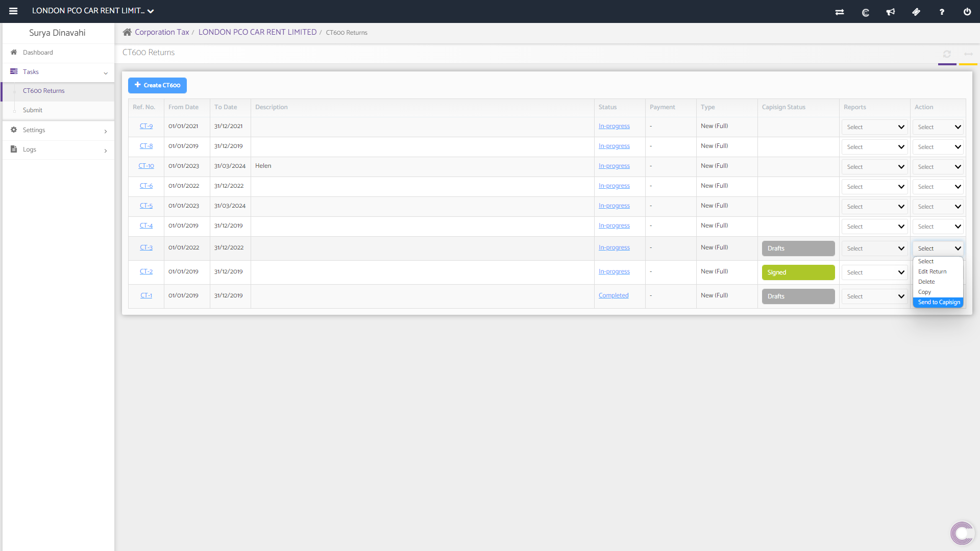Click the Capisign C logo icon

coord(865,12)
